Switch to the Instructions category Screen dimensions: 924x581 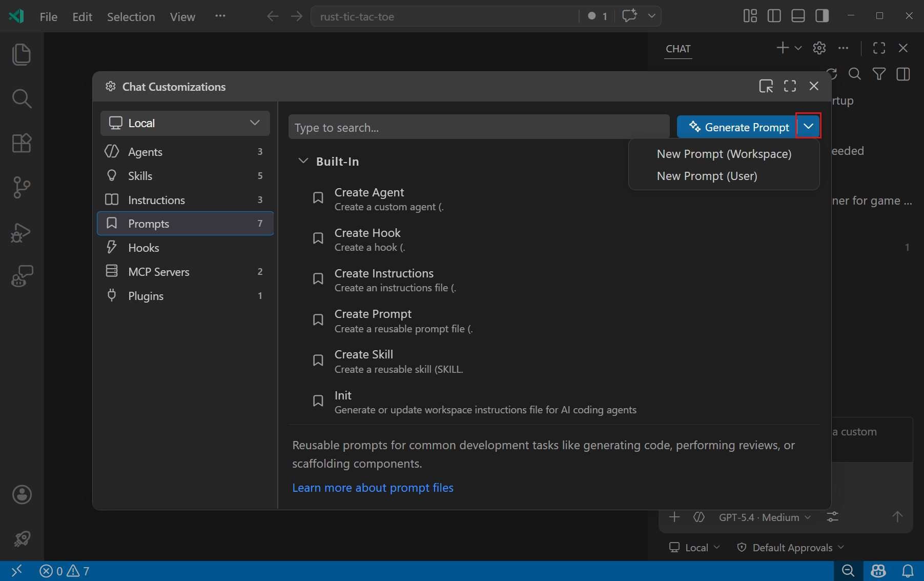156,199
